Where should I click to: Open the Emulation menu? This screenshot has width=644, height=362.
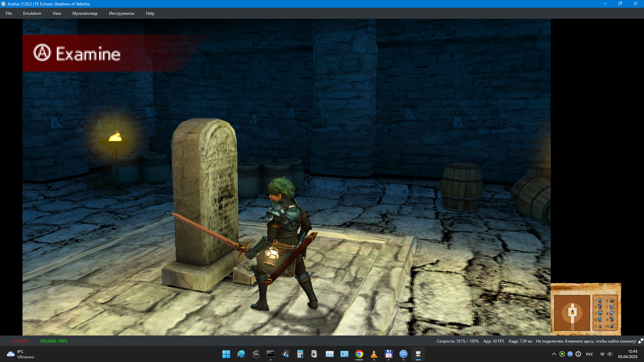pyautogui.click(x=32, y=13)
